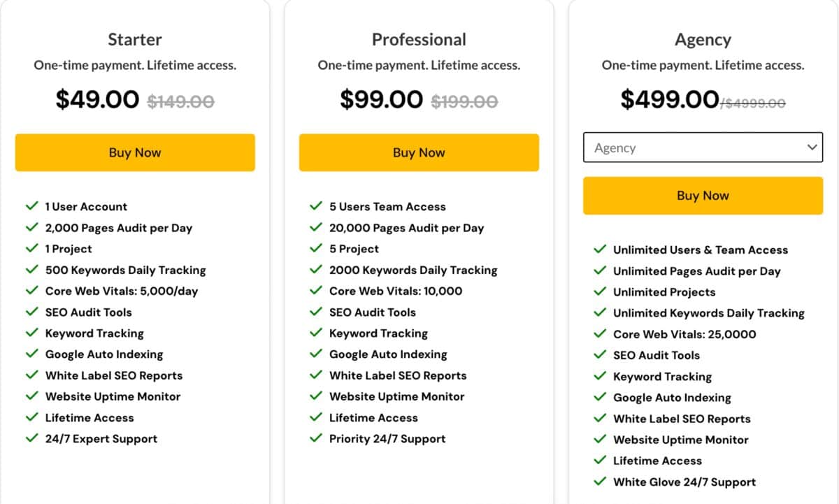Viewport: 839px width, 504px height.
Task: Click the crossed-out $149.00 price
Action: tap(180, 102)
